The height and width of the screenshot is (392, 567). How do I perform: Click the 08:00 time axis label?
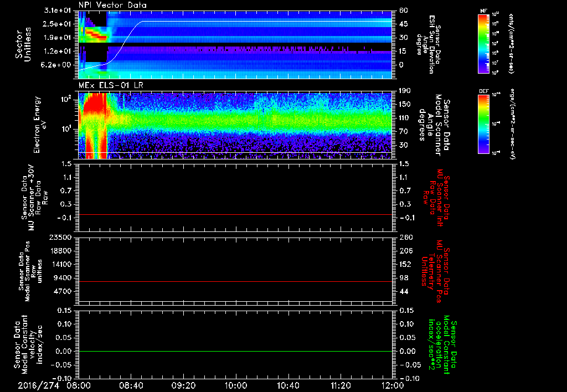click(79, 385)
